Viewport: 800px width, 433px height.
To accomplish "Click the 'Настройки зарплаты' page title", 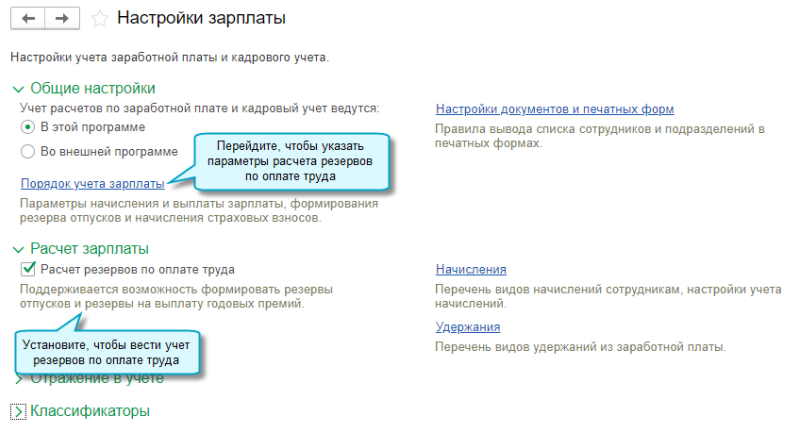I will click(x=201, y=18).
